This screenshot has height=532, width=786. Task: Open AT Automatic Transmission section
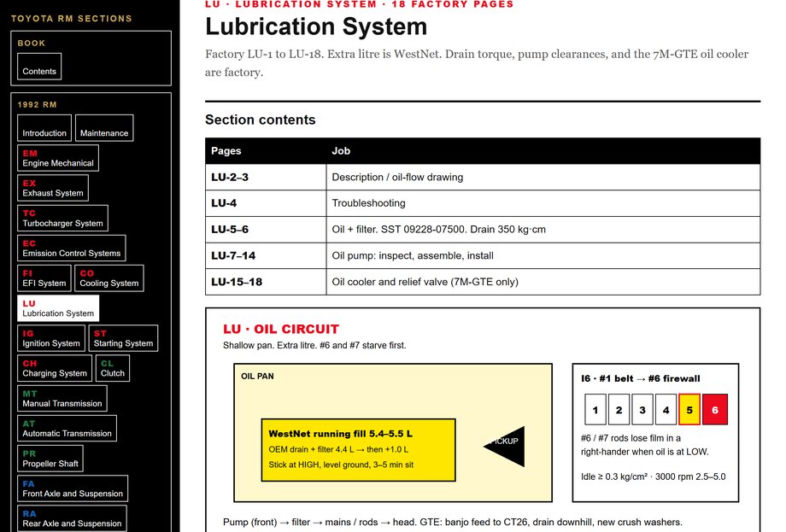coord(67,429)
